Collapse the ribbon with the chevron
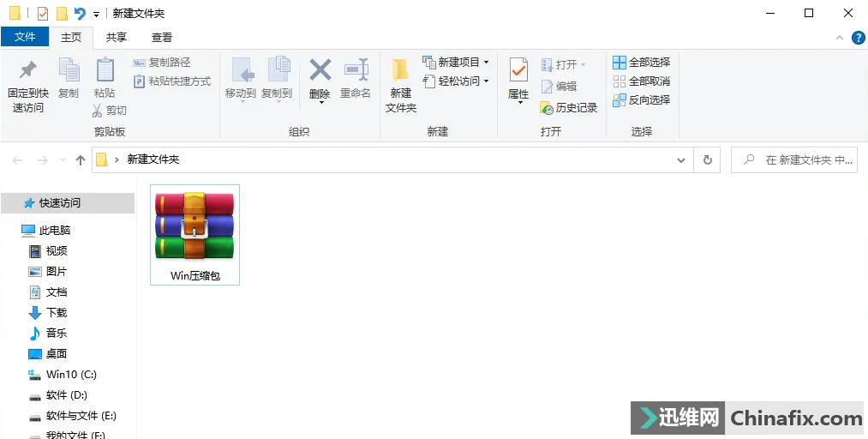This screenshot has height=439, width=868. 840,38
